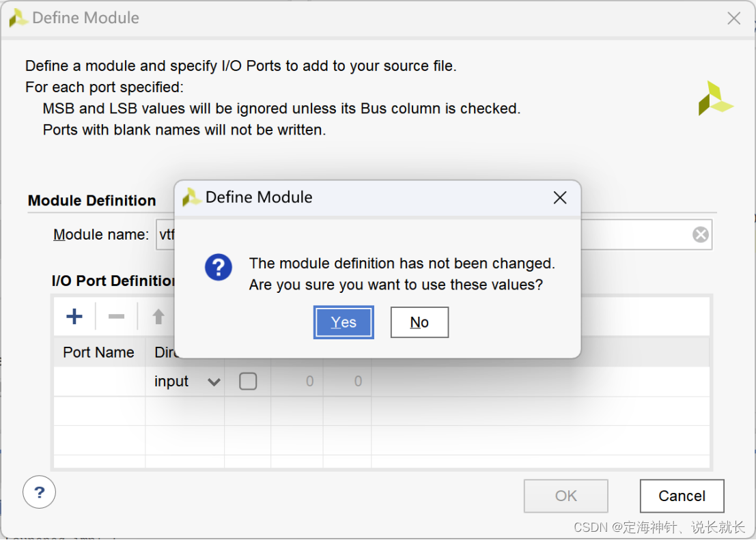Click the Port Name column header
Screen dimensions: 756x540
pos(99,352)
